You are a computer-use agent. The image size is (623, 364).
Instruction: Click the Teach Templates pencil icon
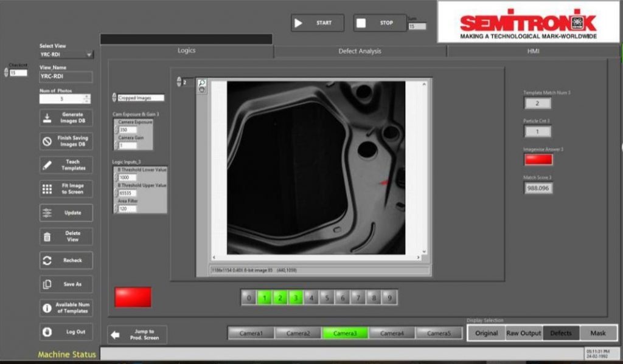coord(47,165)
